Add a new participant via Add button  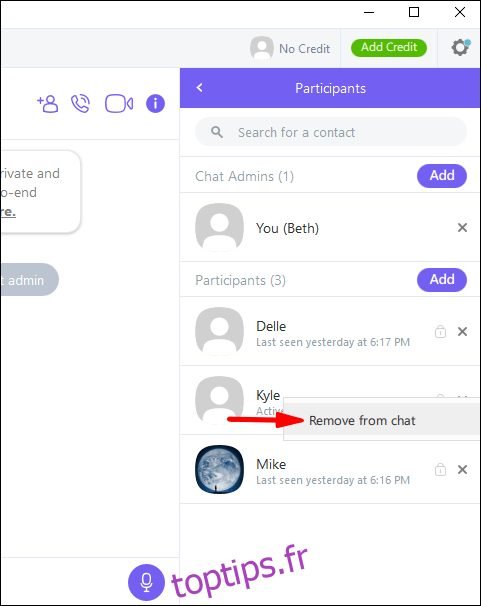click(x=442, y=279)
